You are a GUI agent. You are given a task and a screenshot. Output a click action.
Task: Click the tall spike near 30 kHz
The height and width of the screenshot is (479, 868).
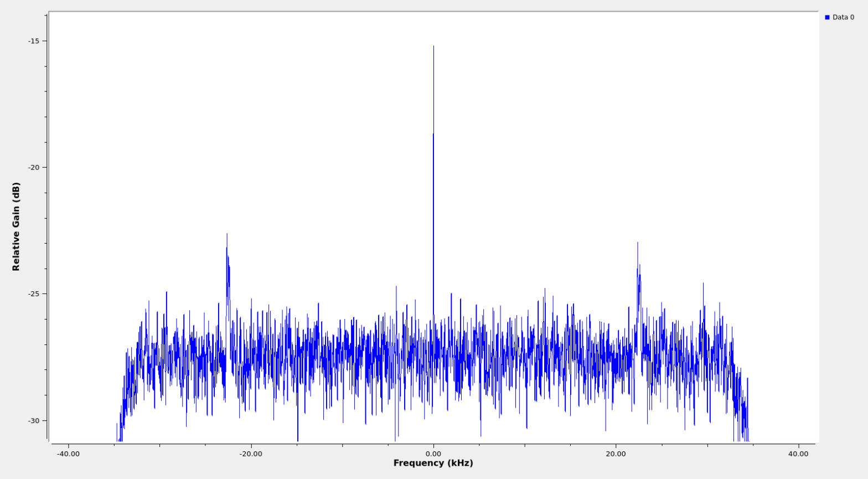coord(703,285)
